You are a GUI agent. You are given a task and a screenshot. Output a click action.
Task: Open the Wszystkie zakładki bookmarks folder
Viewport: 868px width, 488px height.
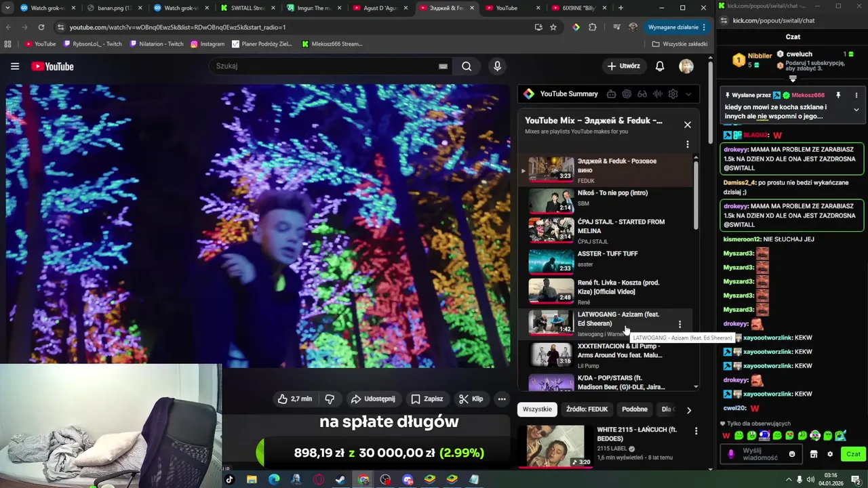680,44
